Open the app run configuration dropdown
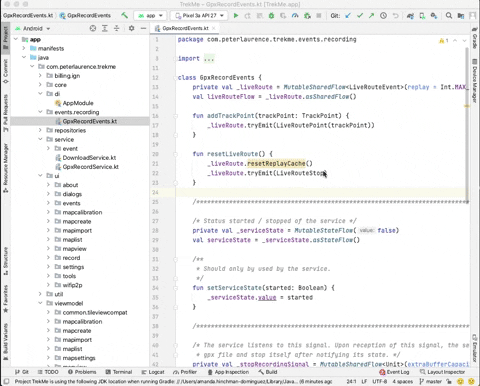 [x=150, y=16]
